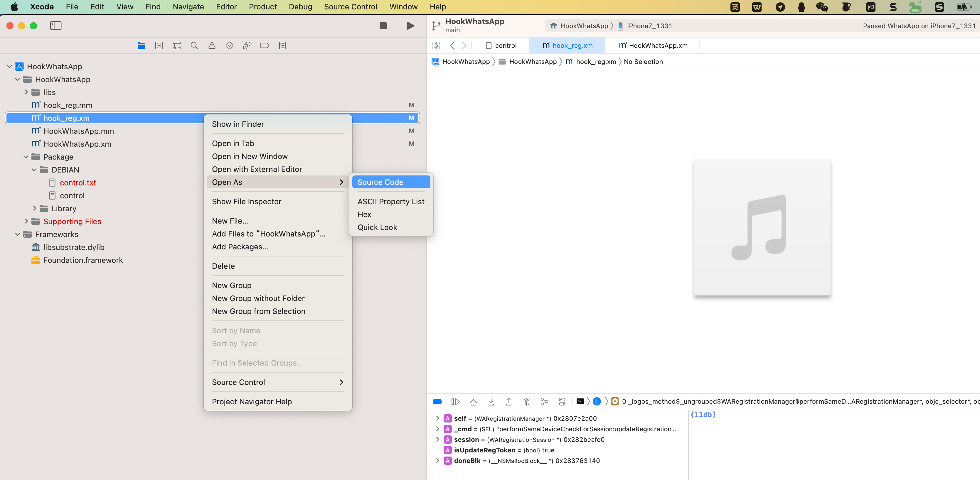Expand the session variable row
The height and width of the screenshot is (480, 980).
437,439
